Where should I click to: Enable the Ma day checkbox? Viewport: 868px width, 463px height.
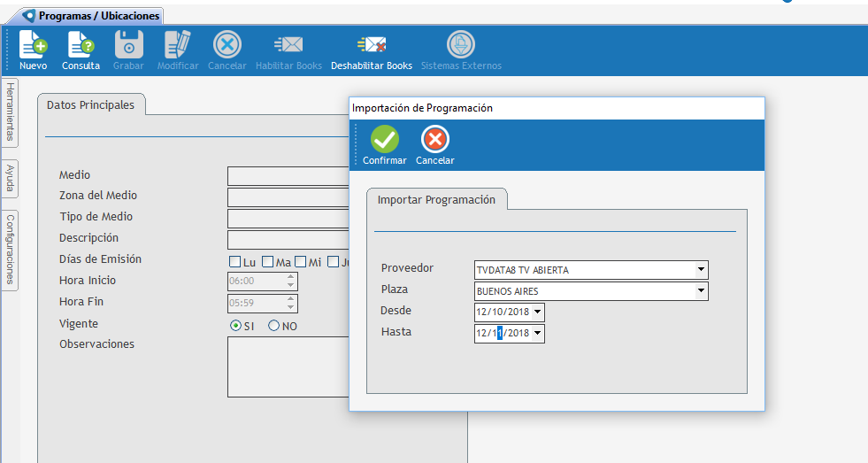click(268, 262)
